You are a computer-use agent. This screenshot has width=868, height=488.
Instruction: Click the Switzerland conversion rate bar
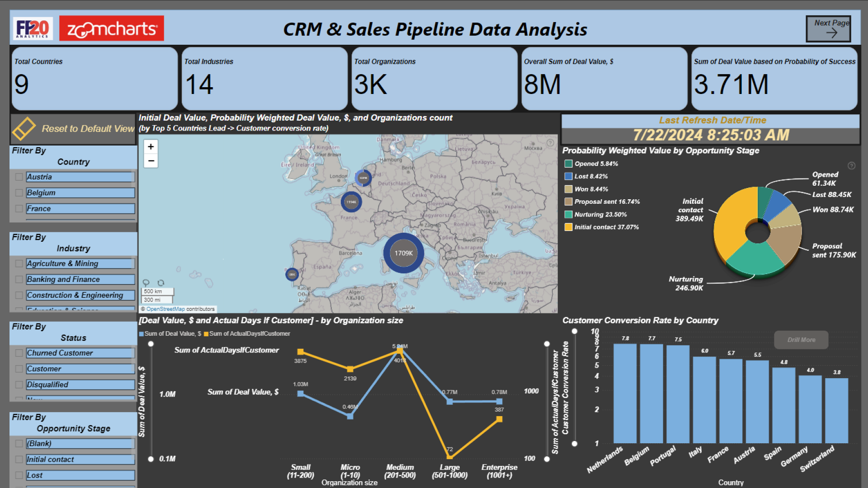pos(837,411)
